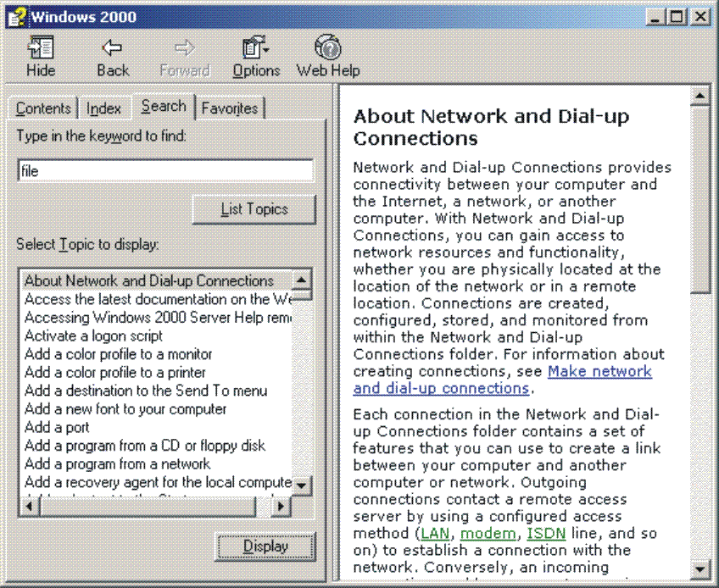Open the Favorites tab

click(x=230, y=108)
